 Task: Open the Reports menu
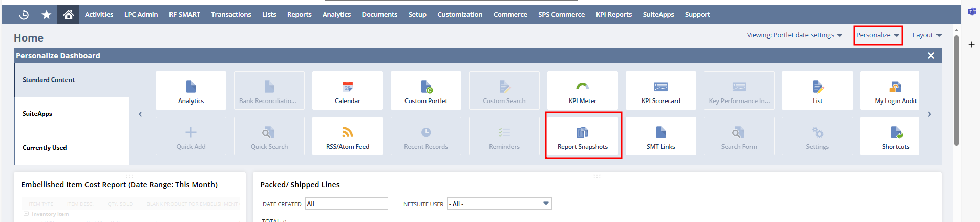click(x=299, y=14)
